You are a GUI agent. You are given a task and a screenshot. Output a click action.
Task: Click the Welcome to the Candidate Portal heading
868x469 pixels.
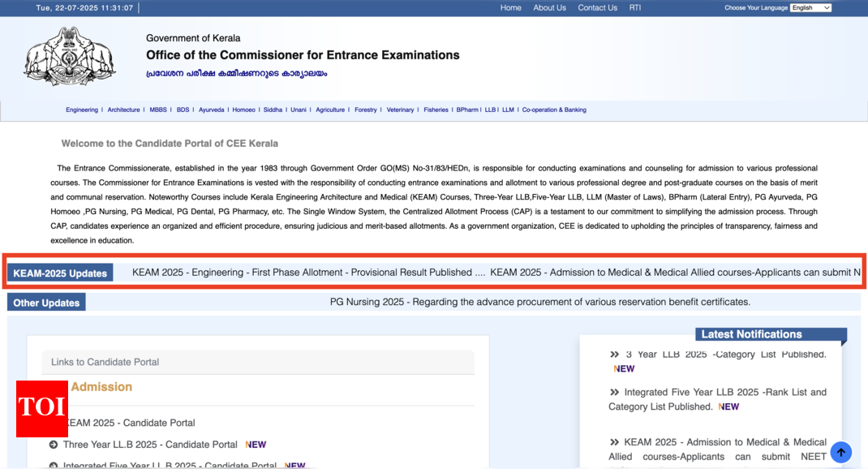point(170,144)
